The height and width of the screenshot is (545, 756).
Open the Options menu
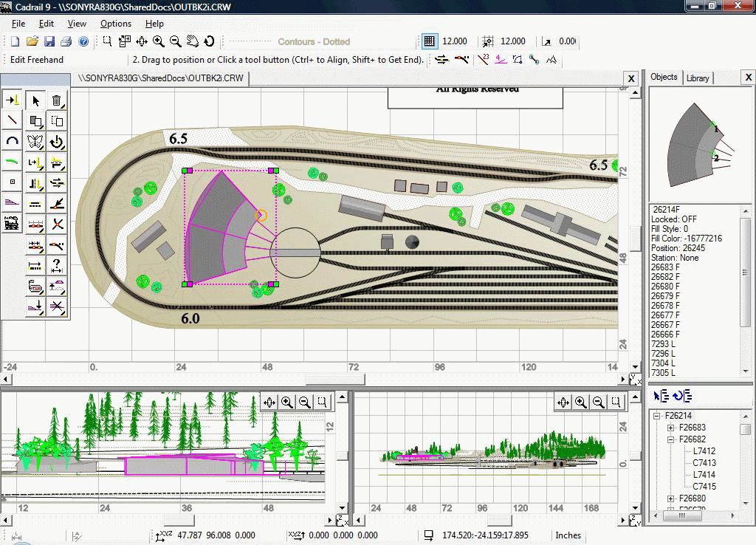(116, 24)
